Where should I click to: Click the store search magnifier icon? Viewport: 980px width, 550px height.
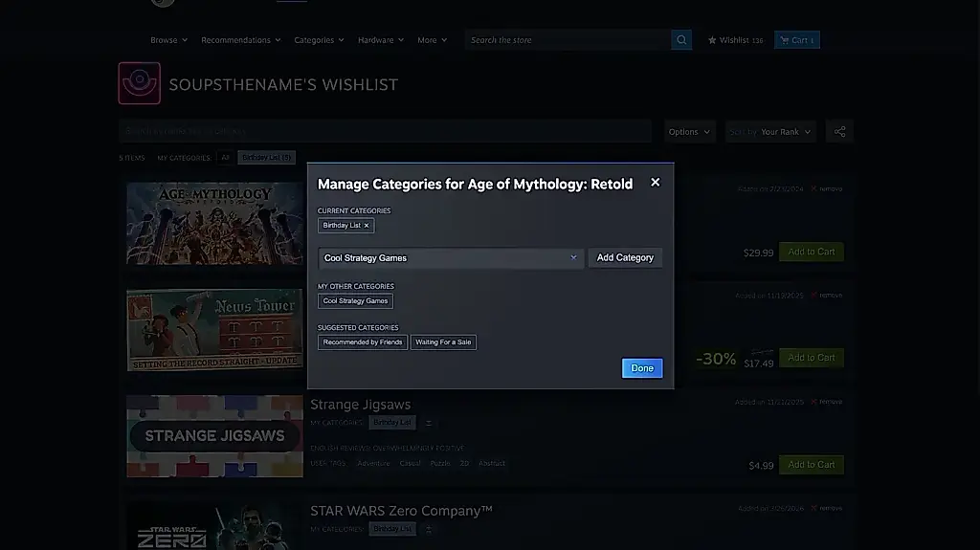681,40
